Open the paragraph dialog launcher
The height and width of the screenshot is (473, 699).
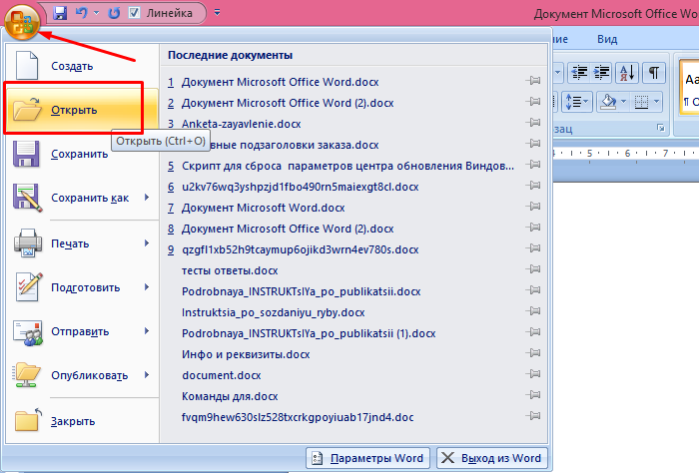pos(660,129)
